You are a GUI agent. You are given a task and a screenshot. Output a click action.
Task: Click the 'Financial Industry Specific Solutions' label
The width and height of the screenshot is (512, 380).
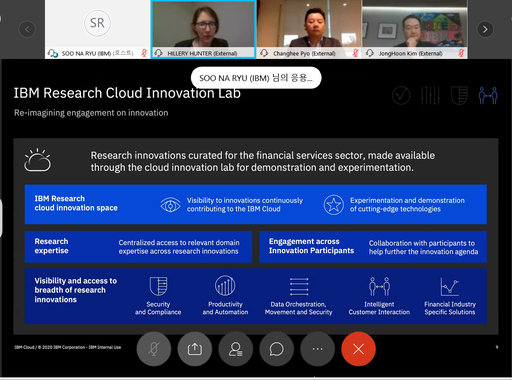tap(450, 308)
